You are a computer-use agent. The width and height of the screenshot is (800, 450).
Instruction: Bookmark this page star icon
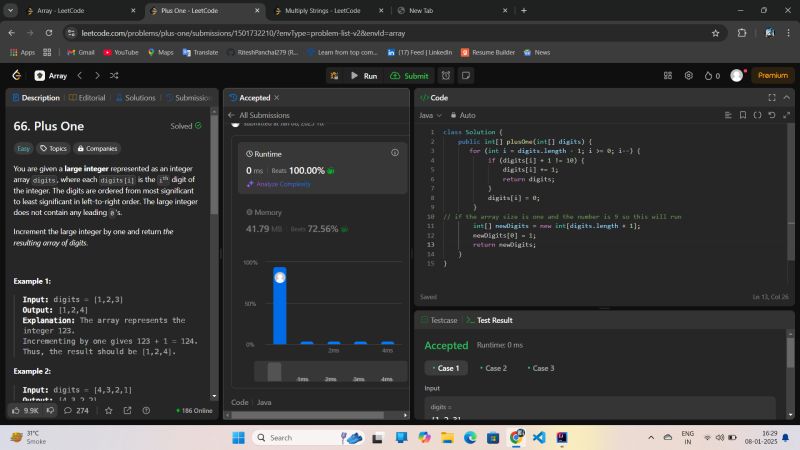click(x=715, y=33)
